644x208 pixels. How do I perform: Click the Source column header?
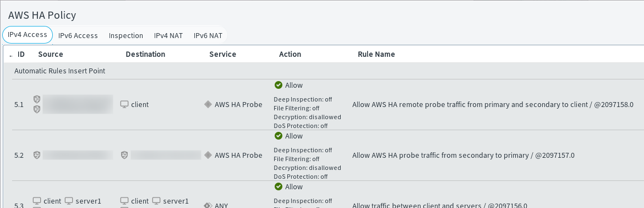(51, 55)
